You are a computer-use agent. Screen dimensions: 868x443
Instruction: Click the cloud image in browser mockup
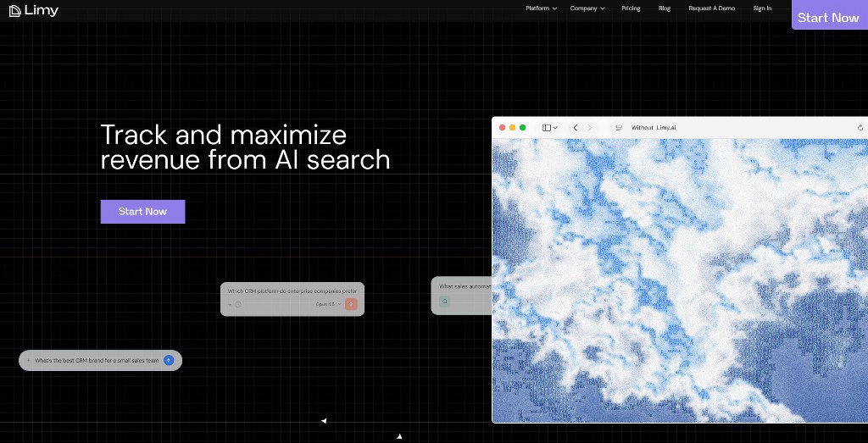coord(680,280)
